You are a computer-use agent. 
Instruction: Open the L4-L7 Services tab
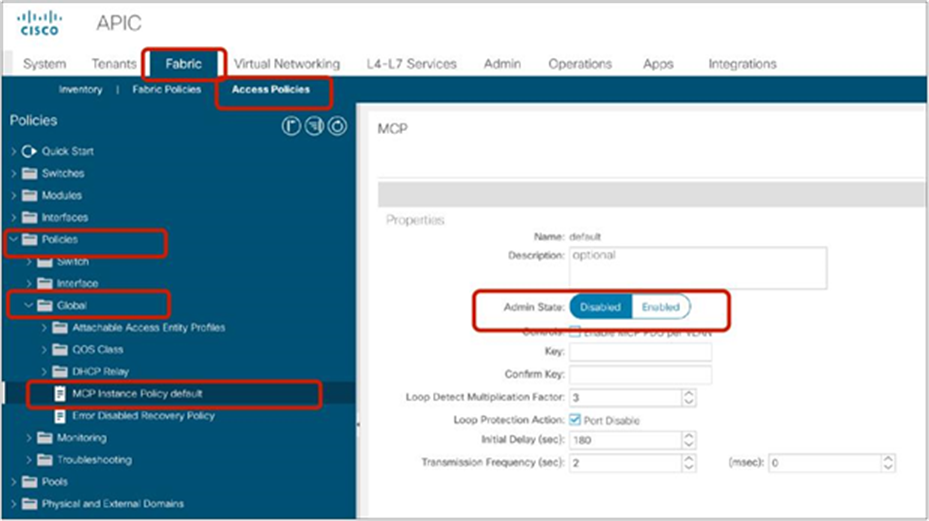pos(411,63)
